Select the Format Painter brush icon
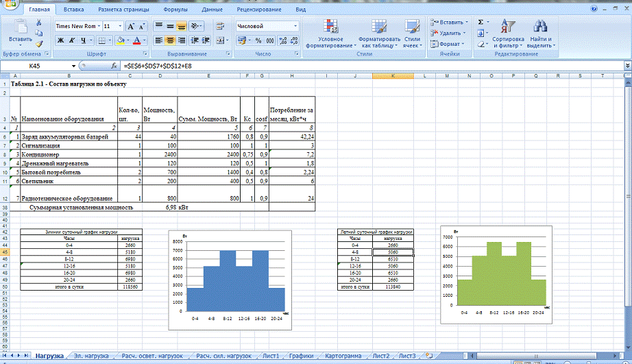The image size is (632, 364). click(x=39, y=43)
